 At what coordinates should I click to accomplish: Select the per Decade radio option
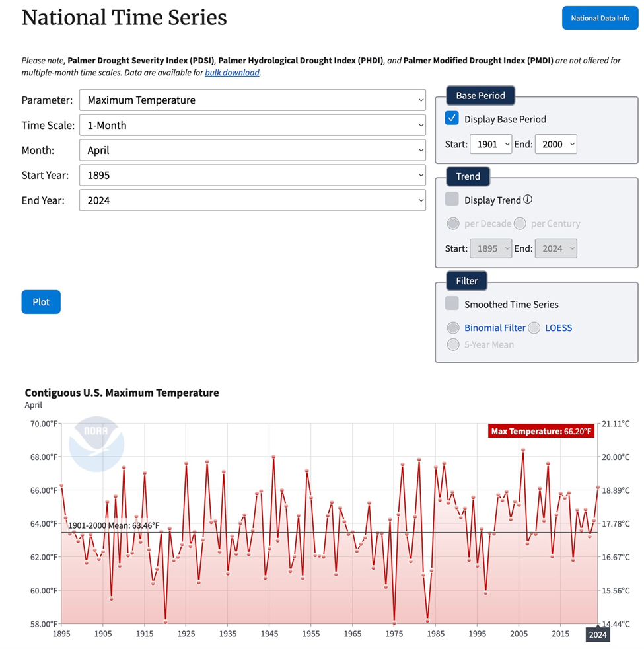pyautogui.click(x=453, y=223)
